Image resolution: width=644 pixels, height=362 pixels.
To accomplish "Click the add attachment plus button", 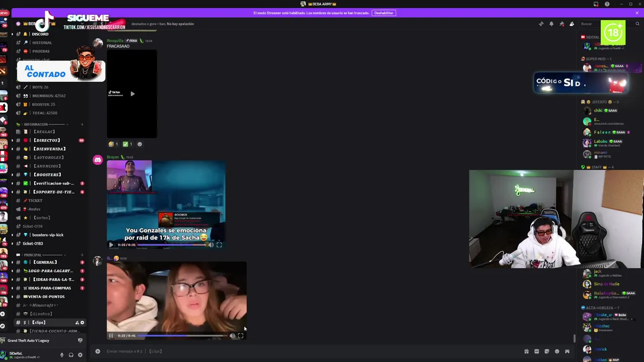I will point(98,351).
